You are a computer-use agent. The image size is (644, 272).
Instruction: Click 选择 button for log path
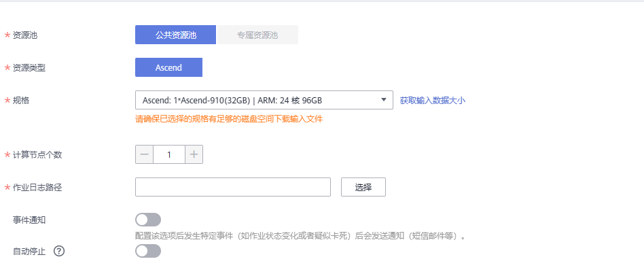click(x=363, y=187)
